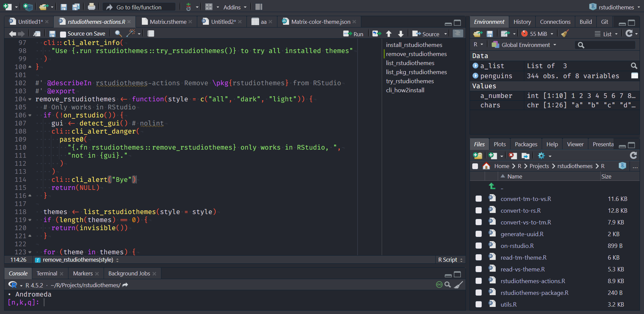Switch to the Matrix.rstheme tab

point(168,22)
